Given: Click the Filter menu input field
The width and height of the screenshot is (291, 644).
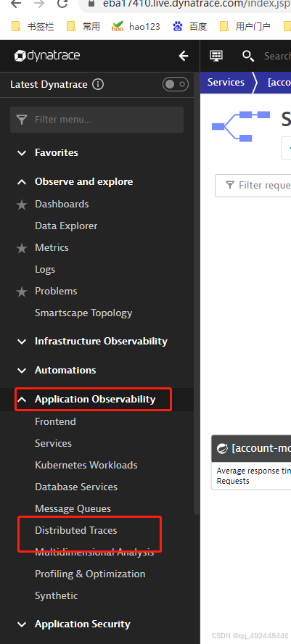Looking at the screenshot, I should coord(97,120).
